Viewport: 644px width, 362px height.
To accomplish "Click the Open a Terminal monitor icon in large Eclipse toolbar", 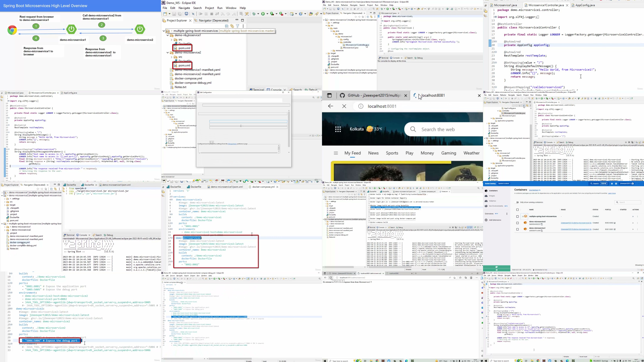I will click(x=187, y=14).
